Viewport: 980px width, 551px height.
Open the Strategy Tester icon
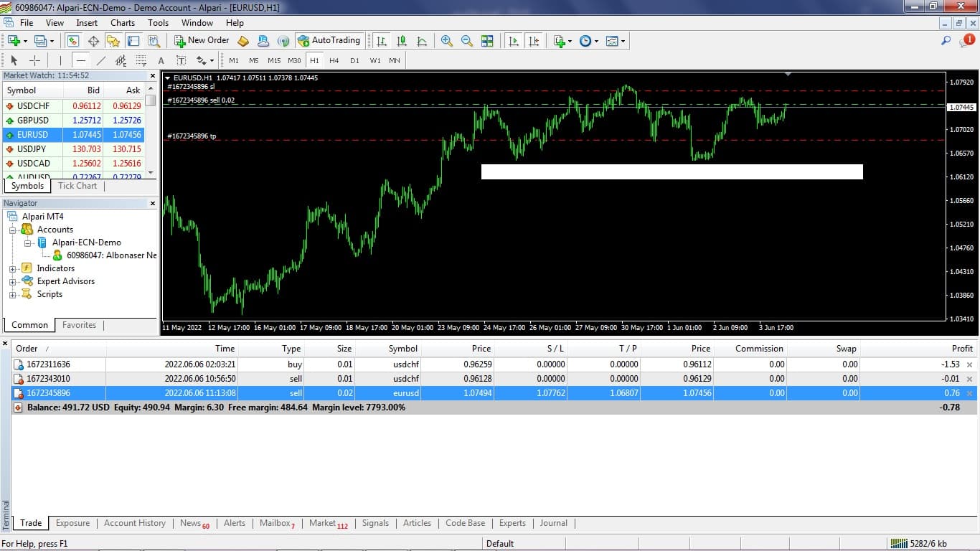[154, 41]
